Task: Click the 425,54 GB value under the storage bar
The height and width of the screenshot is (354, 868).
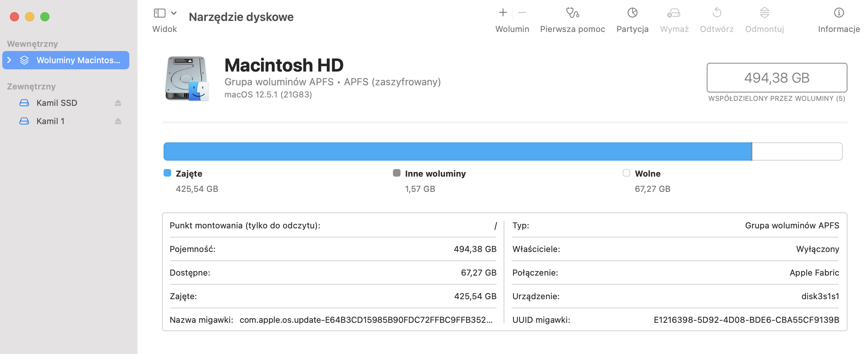Action: coord(197,189)
